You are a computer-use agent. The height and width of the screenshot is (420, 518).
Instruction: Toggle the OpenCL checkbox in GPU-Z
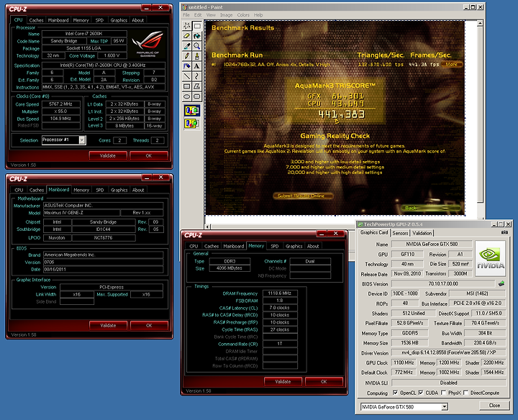395,393
